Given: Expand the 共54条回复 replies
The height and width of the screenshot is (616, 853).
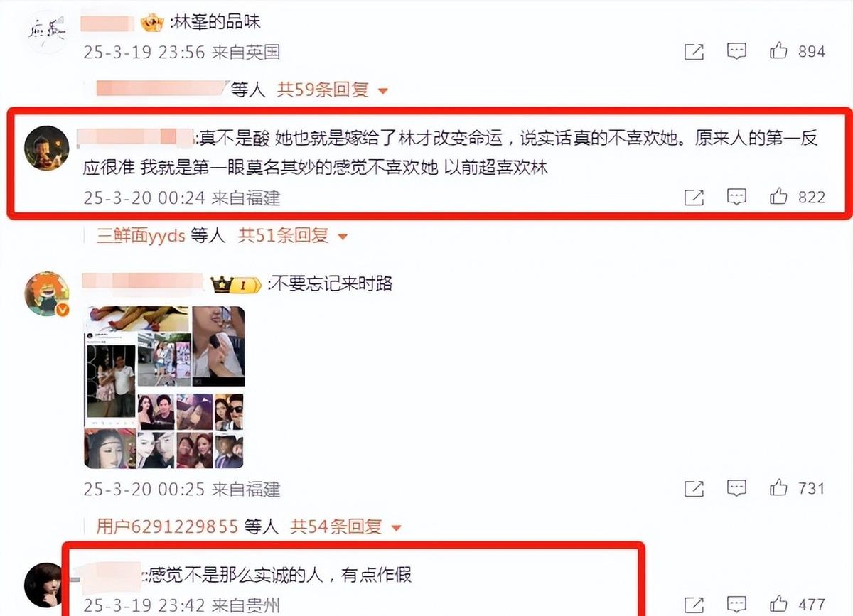Looking at the screenshot, I should pos(346,527).
